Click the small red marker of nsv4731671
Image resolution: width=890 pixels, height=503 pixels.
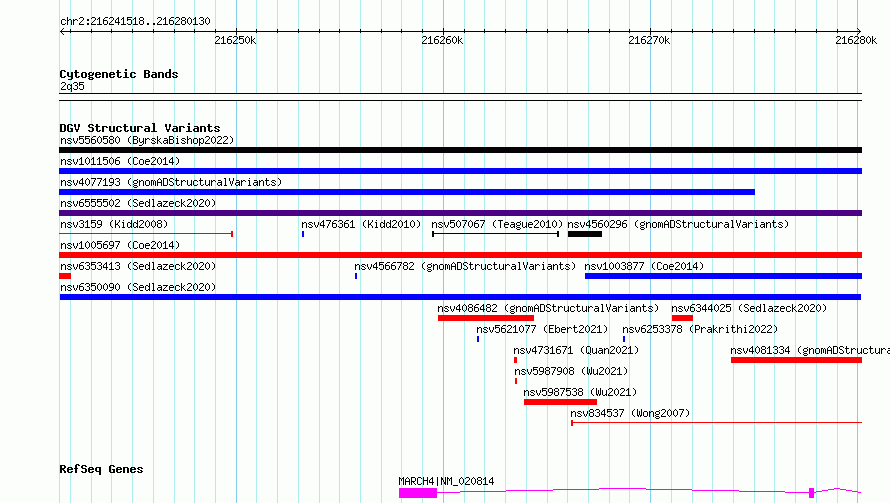click(515, 360)
